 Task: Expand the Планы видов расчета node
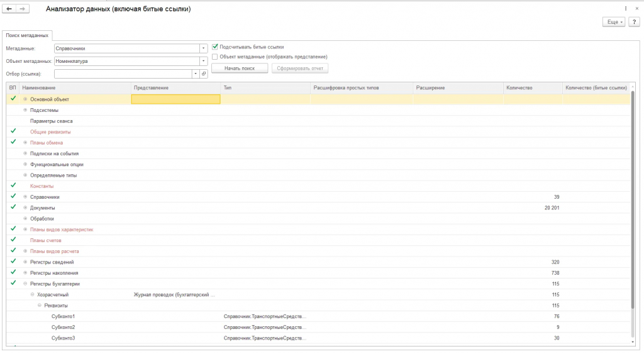[x=25, y=251]
